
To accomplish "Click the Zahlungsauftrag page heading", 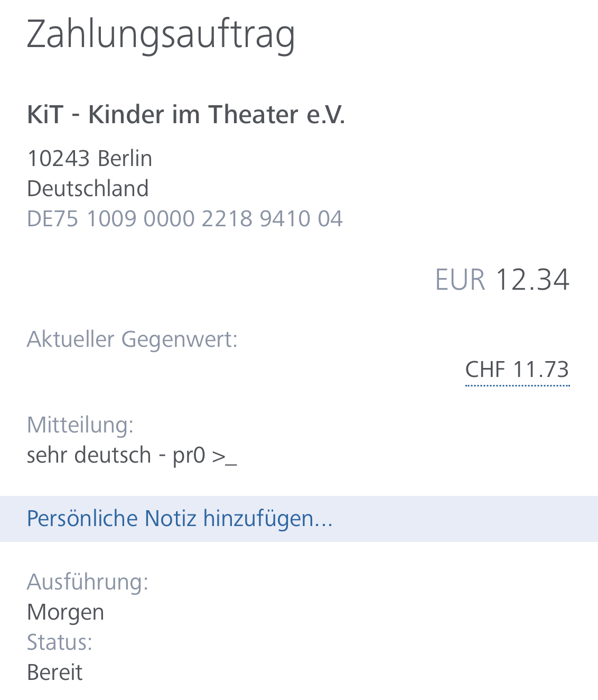I will click(161, 35).
